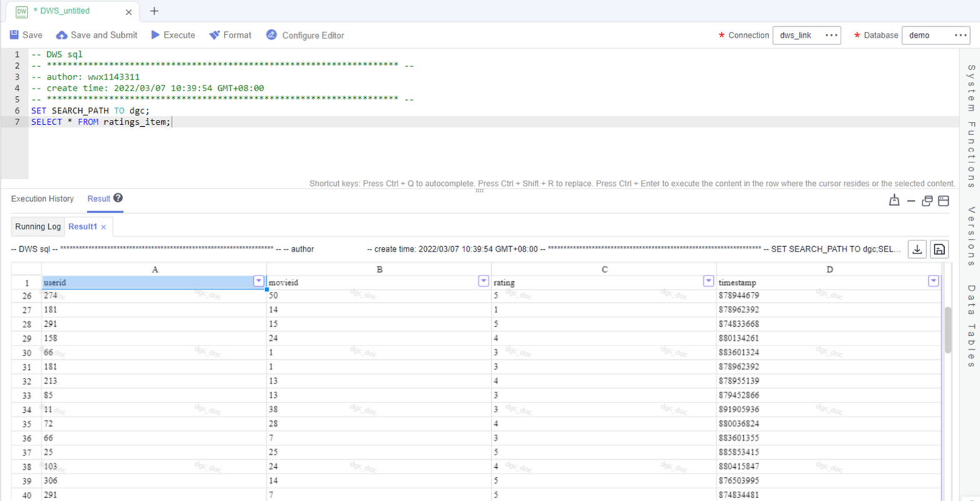
Task: Select column A header
Action: click(x=154, y=269)
